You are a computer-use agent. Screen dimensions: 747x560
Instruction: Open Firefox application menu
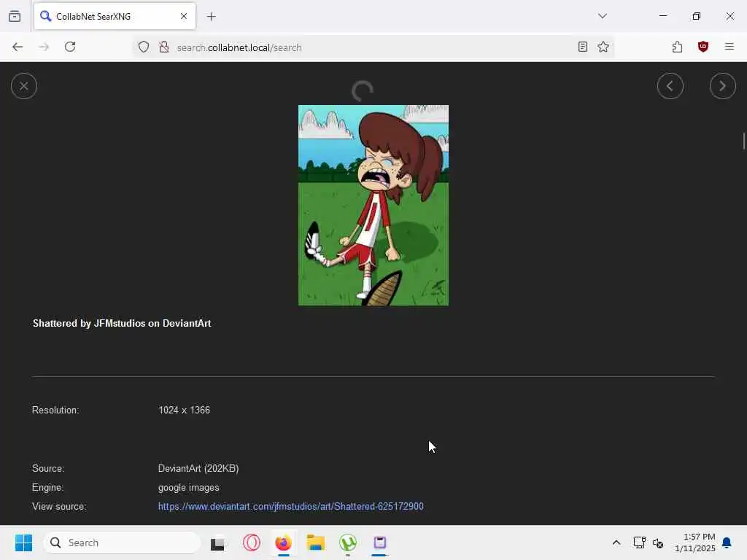(729, 47)
